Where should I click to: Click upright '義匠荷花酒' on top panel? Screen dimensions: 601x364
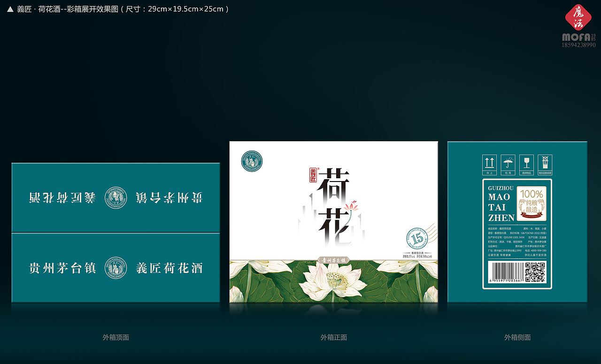pyautogui.click(x=170, y=268)
